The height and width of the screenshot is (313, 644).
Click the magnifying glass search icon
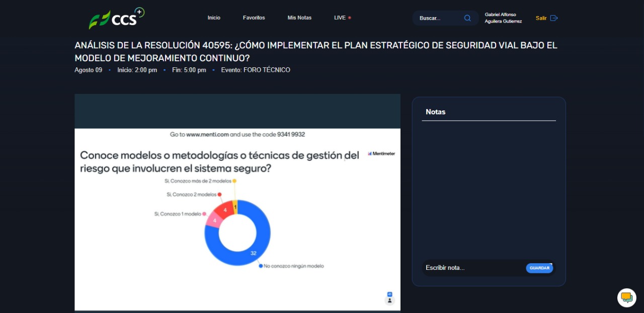(467, 18)
